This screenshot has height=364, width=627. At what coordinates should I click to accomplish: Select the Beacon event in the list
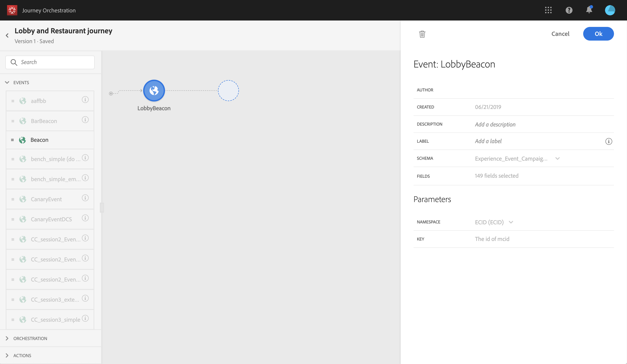[39, 140]
